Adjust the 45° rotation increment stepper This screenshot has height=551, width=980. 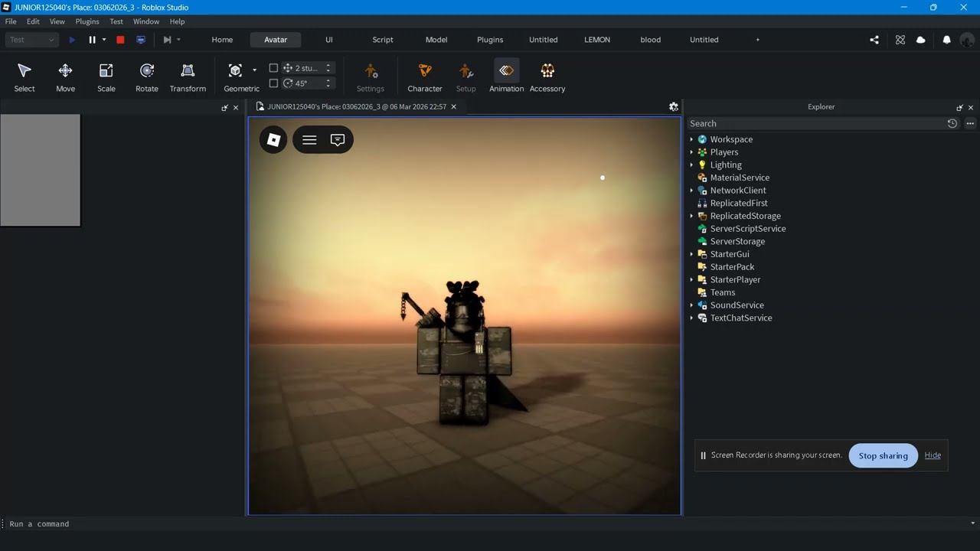[328, 83]
